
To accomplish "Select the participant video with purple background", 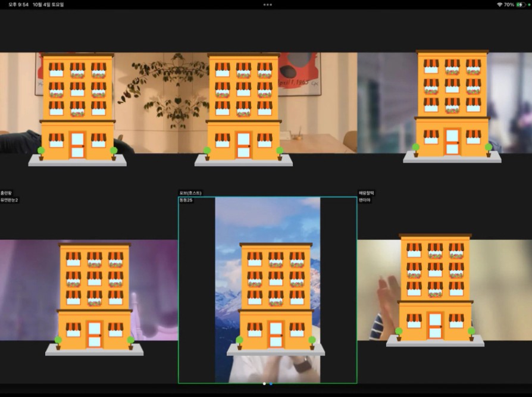I will (x=24, y=286).
